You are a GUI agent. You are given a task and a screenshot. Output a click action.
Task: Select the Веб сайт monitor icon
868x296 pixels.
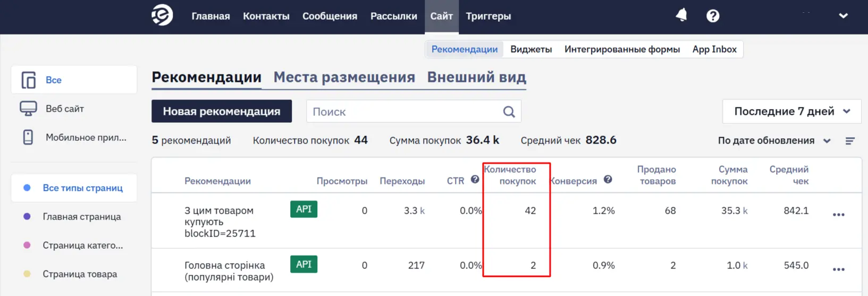point(28,108)
